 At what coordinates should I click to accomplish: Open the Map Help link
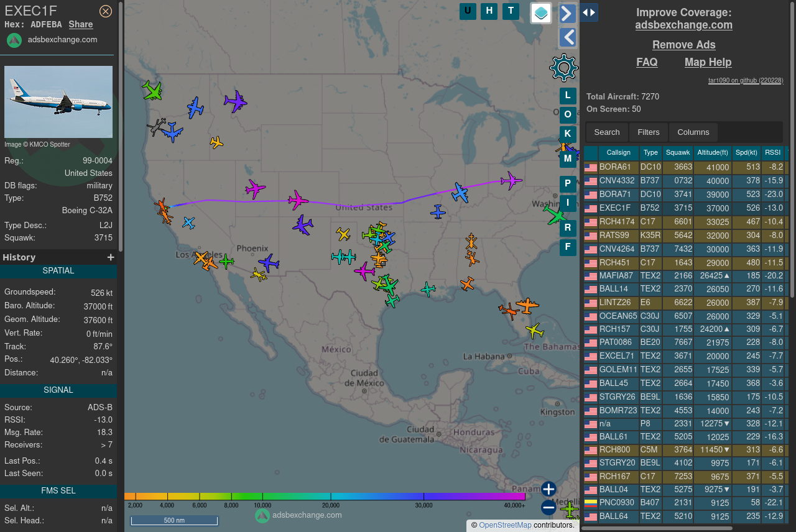pyautogui.click(x=708, y=62)
